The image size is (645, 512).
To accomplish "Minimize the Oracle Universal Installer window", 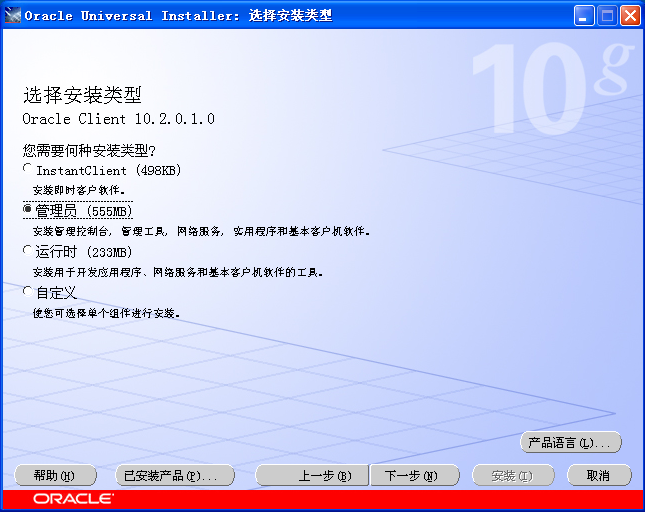I will click(583, 16).
